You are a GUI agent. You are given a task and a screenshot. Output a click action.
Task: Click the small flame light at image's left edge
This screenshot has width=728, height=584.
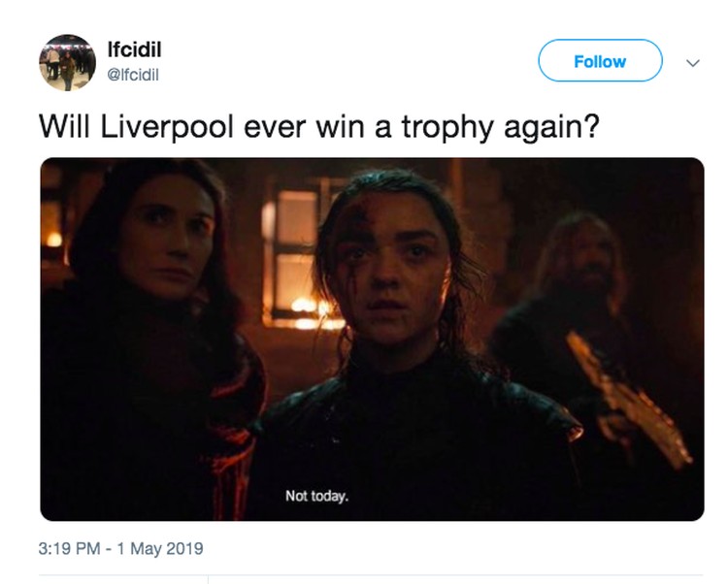point(53,240)
